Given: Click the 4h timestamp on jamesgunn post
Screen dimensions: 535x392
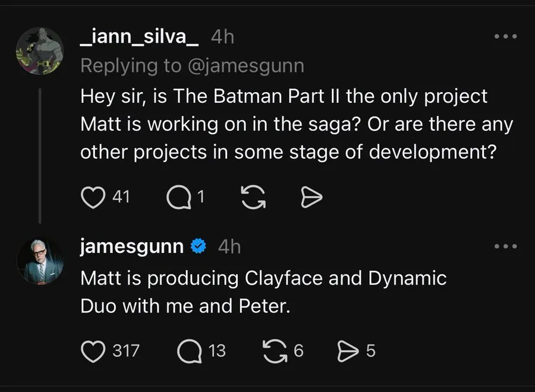Looking at the screenshot, I should click(x=229, y=246).
